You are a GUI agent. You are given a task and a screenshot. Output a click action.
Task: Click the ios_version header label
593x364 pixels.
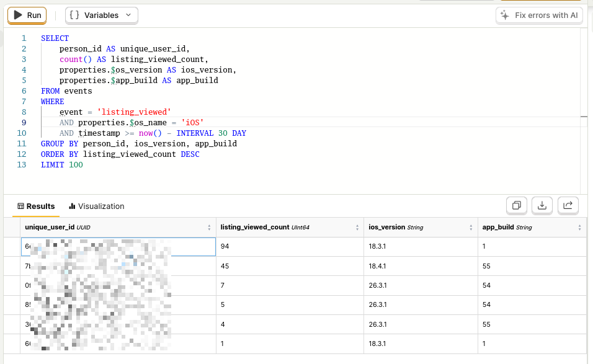[386, 228]
